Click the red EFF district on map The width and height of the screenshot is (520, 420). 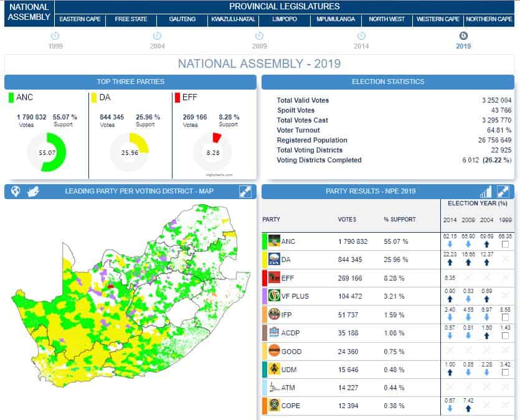tap(110, 286)
